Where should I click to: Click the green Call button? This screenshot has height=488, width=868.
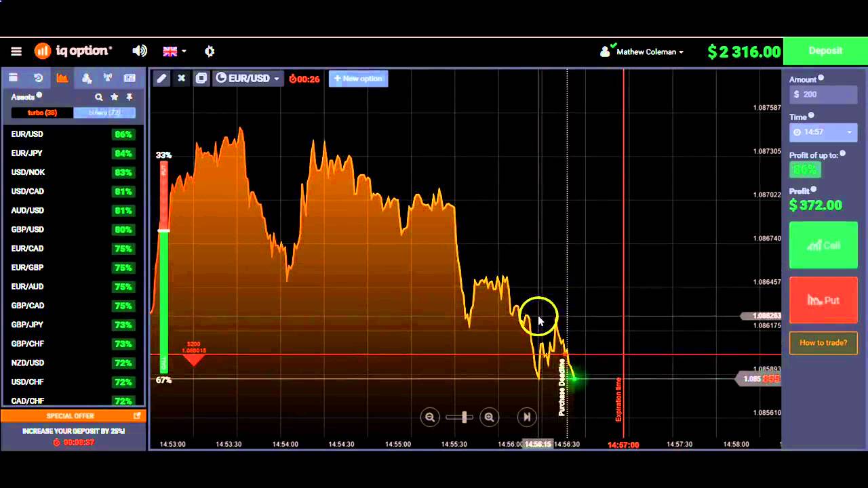tap(823, 245)
